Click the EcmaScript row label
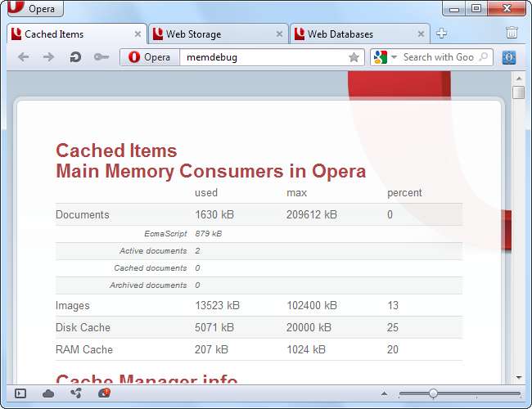Viewport: 532px width, 409px height. click(x=165, y=234)
